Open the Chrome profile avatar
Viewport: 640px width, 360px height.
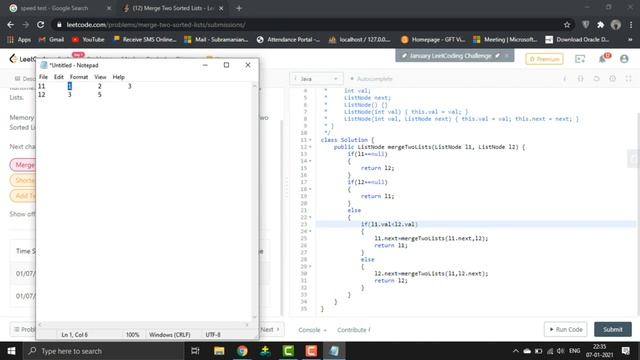616,25
